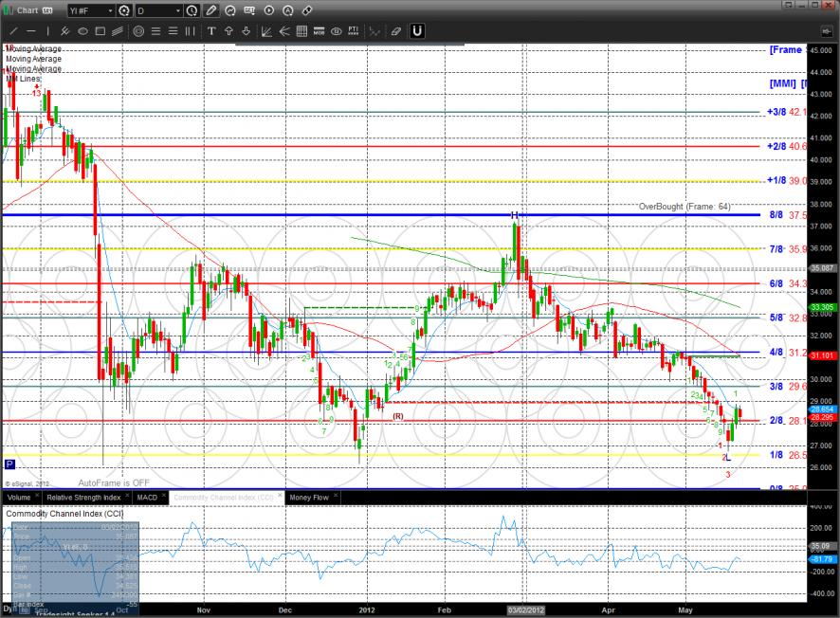Toggle the magnet U snap button
Image resolution: width=840 pixels, height=618 pixels.
[x=416, y=31]
